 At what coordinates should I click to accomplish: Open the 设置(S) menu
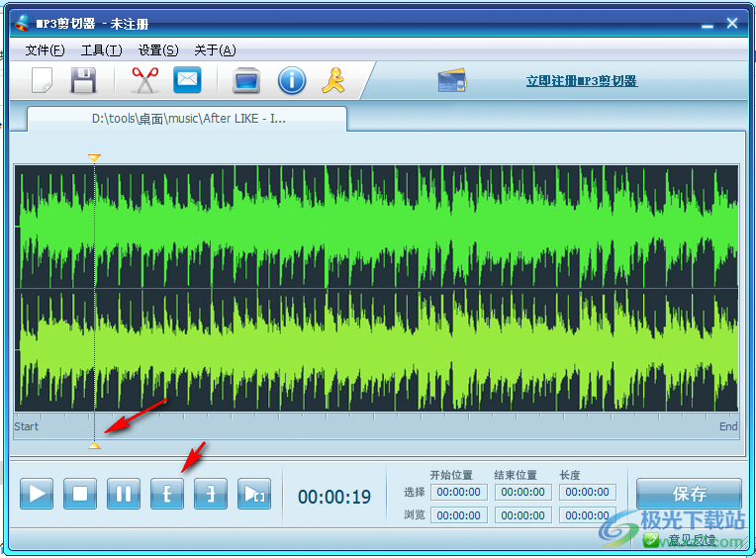[158, 50]
